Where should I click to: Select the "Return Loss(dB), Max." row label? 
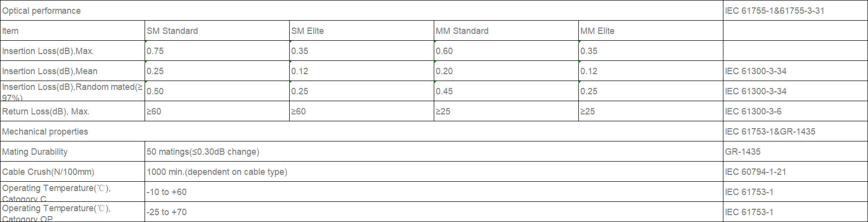pyautogui.click(x=46, y=111)
